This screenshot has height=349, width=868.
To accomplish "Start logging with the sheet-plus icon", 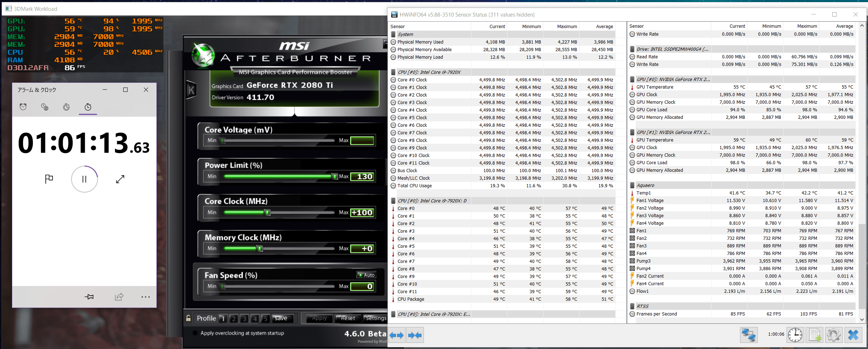I will (815, 335).
